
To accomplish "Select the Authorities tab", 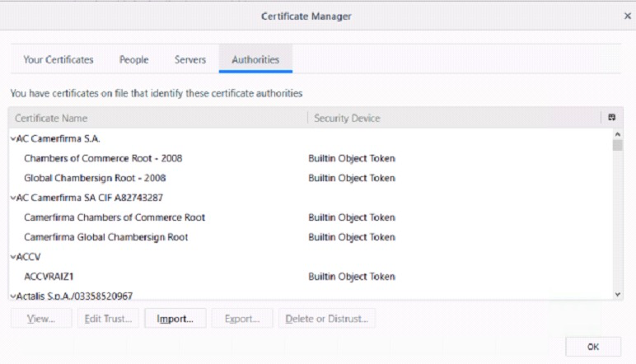I will pyautogui.click(x=255, y=59).
